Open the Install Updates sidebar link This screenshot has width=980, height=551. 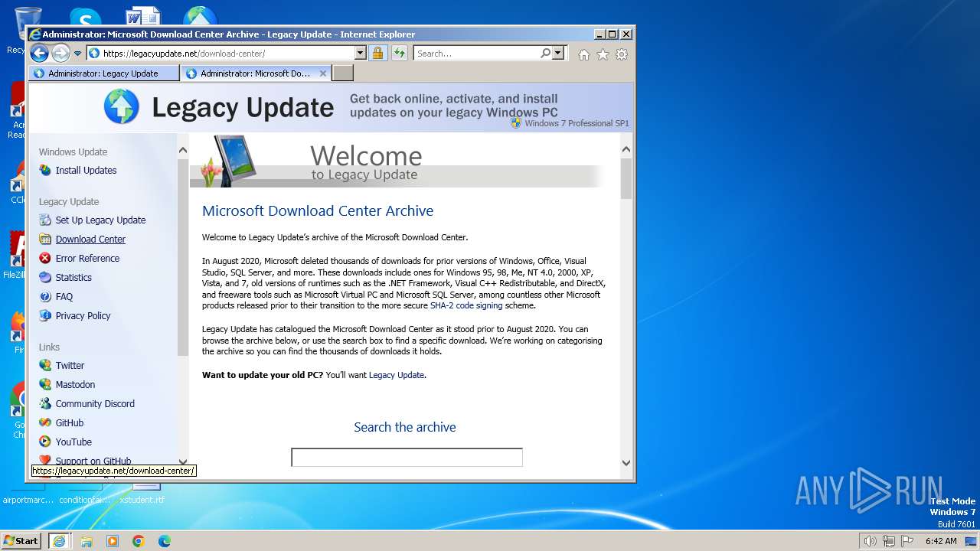click(x=86, y=171)
